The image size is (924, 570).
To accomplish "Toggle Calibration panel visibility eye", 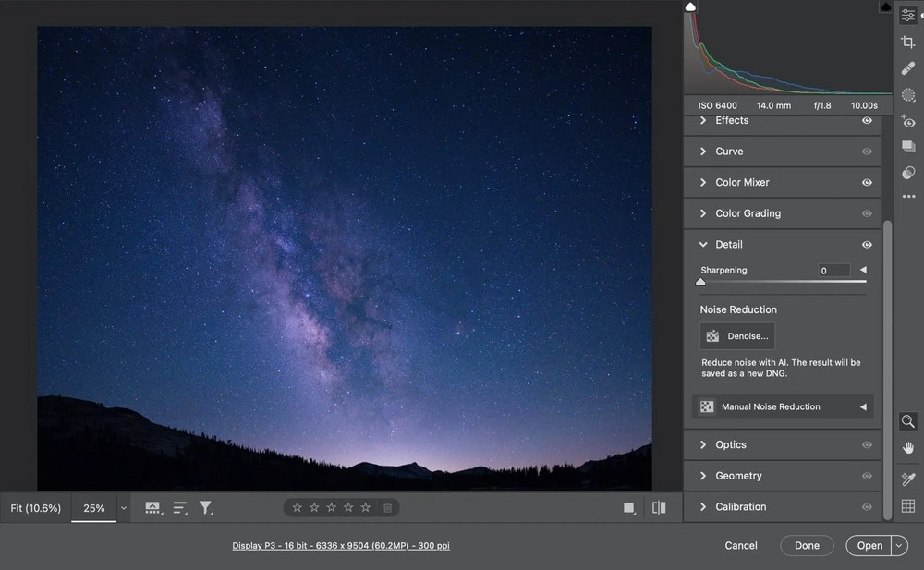I will click(x=867, y=507).
